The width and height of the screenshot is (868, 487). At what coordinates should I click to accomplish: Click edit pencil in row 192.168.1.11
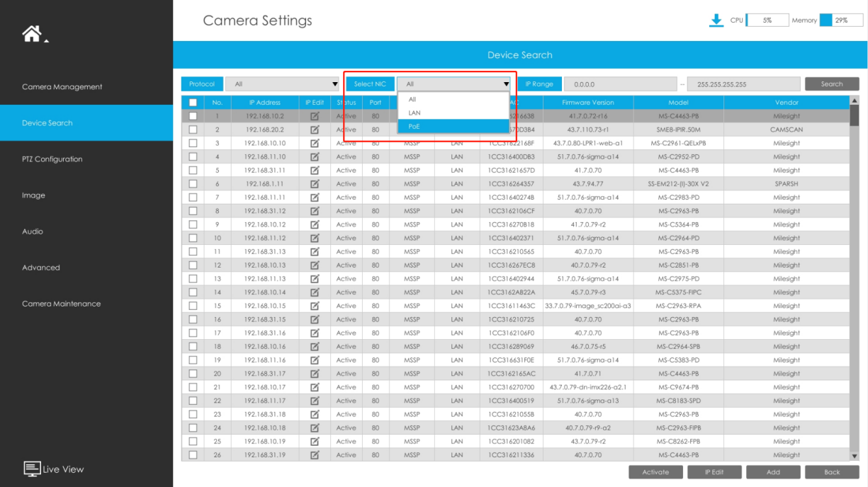point(315,184)
